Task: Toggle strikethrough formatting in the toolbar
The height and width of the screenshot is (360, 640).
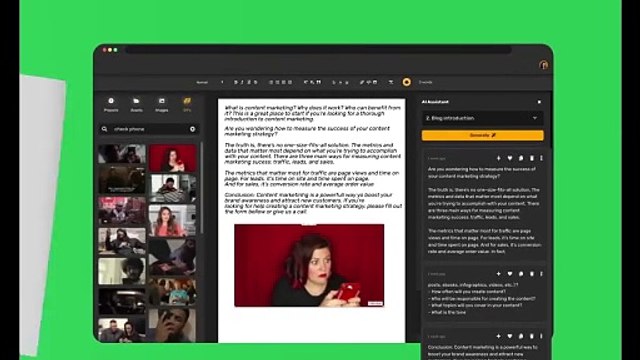Action: (256, 82)
